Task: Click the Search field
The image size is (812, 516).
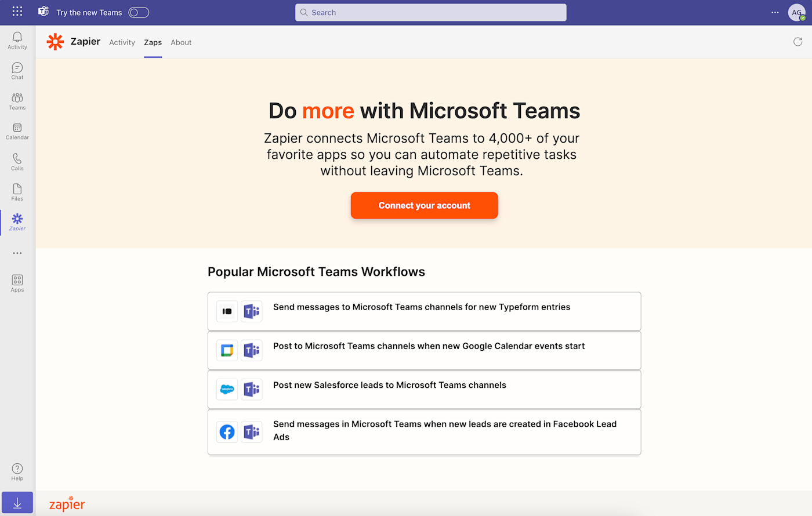Action: [430, 12]
